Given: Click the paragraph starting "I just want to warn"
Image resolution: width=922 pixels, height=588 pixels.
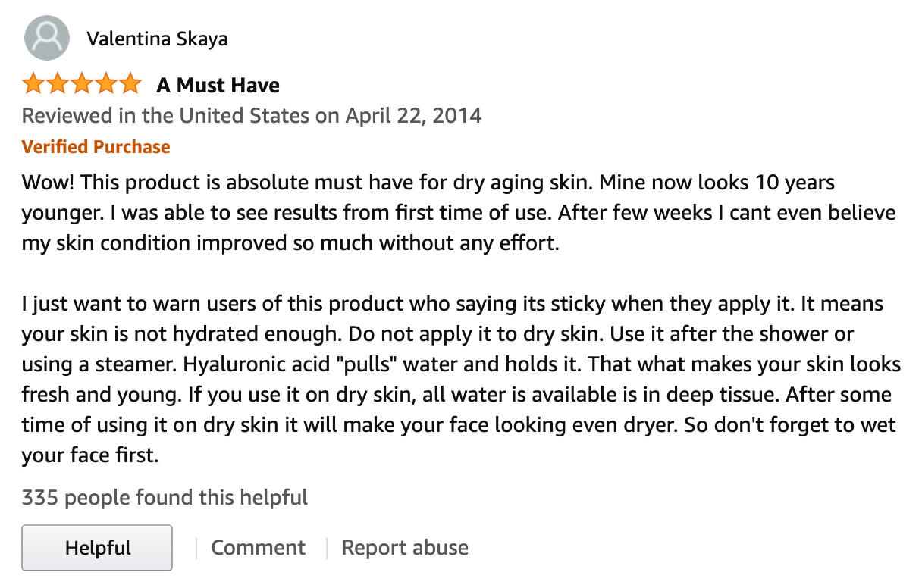Looking at the screenshot, I should pyautogui.click(x=461, y=380).
